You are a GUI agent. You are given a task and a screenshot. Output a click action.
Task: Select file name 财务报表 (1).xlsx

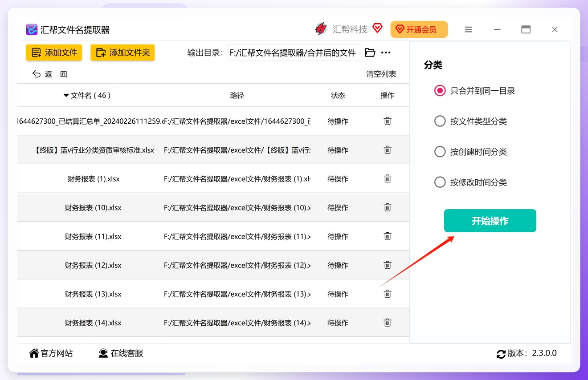tap(94, 179)
